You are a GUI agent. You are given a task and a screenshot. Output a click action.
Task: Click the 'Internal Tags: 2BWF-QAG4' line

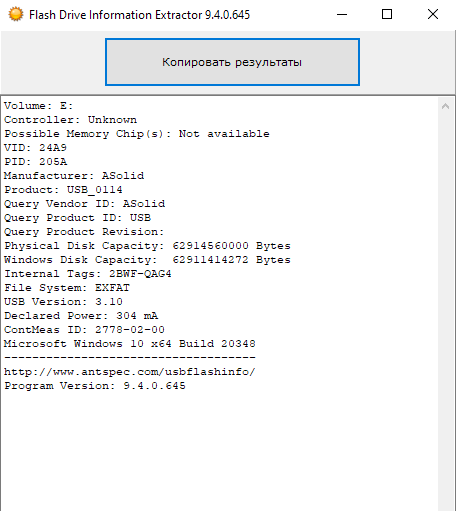(88, 274)
